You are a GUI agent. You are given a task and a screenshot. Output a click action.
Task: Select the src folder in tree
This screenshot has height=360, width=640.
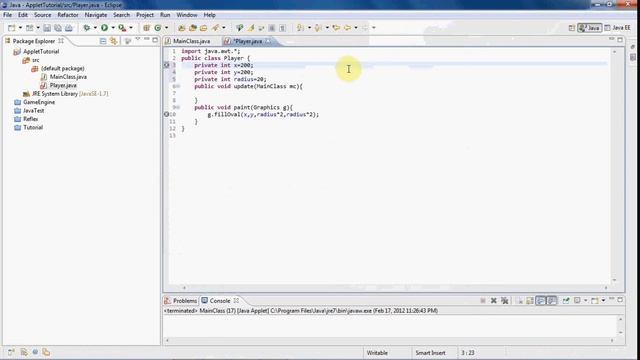(36, 60)
